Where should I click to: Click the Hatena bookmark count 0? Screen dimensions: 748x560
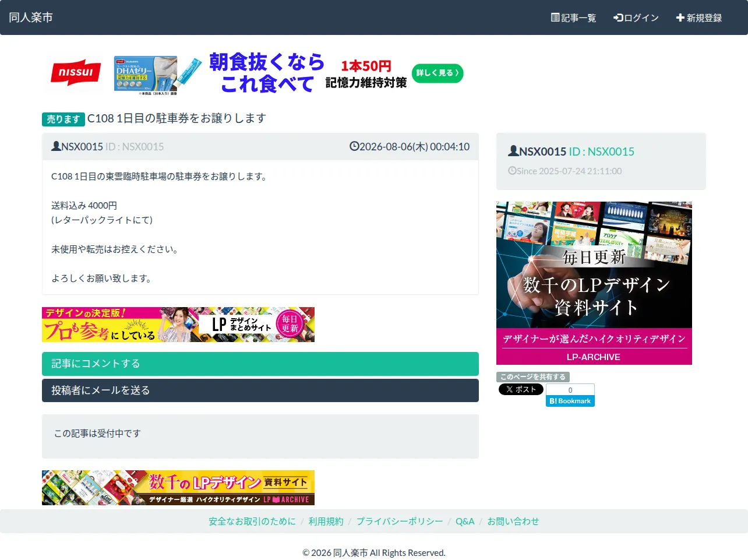(570, 390)
